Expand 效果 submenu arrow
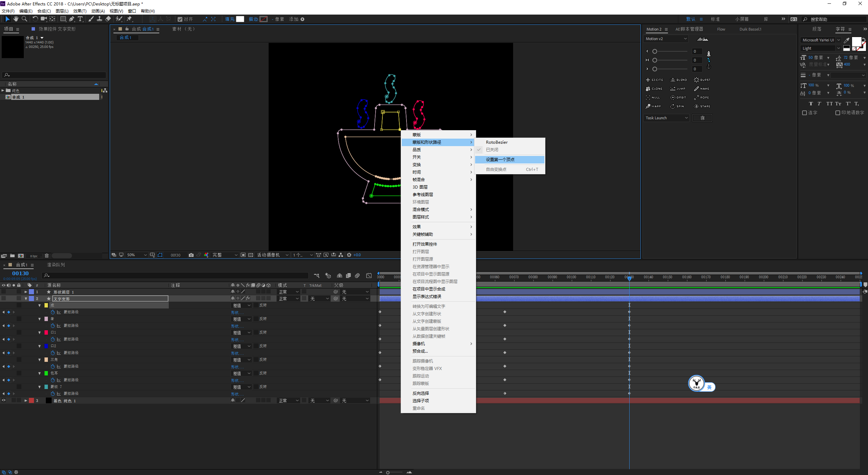 click(472, 228)
